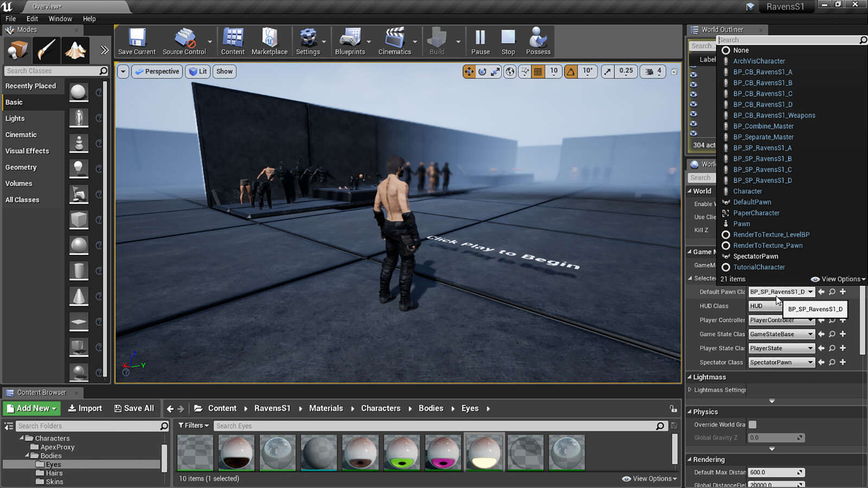Toggle scale snapping in the viewport
Screen dimensions: 868x488
pyautogui.click(x=608, y=72)
